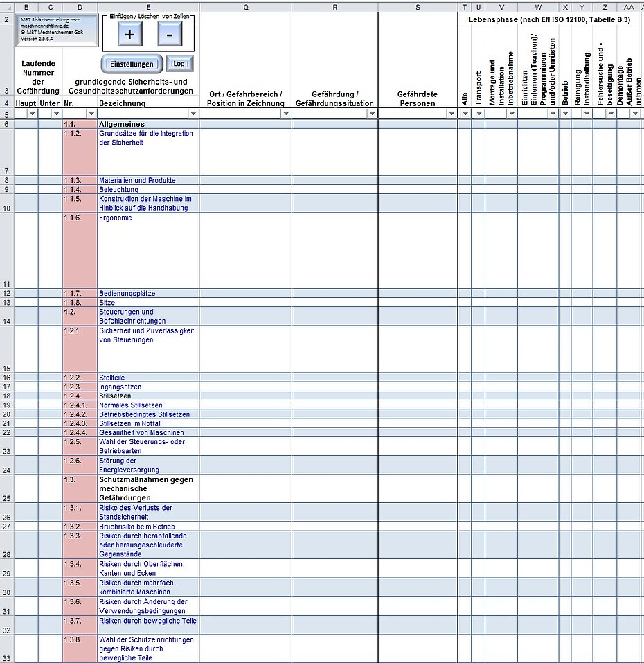Select column header D

tap(80, 7)
